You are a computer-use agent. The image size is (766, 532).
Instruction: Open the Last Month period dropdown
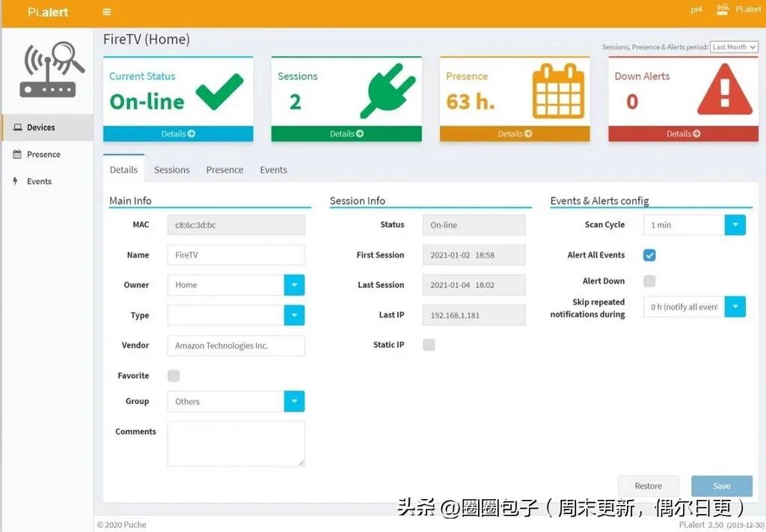click(734, 47)
